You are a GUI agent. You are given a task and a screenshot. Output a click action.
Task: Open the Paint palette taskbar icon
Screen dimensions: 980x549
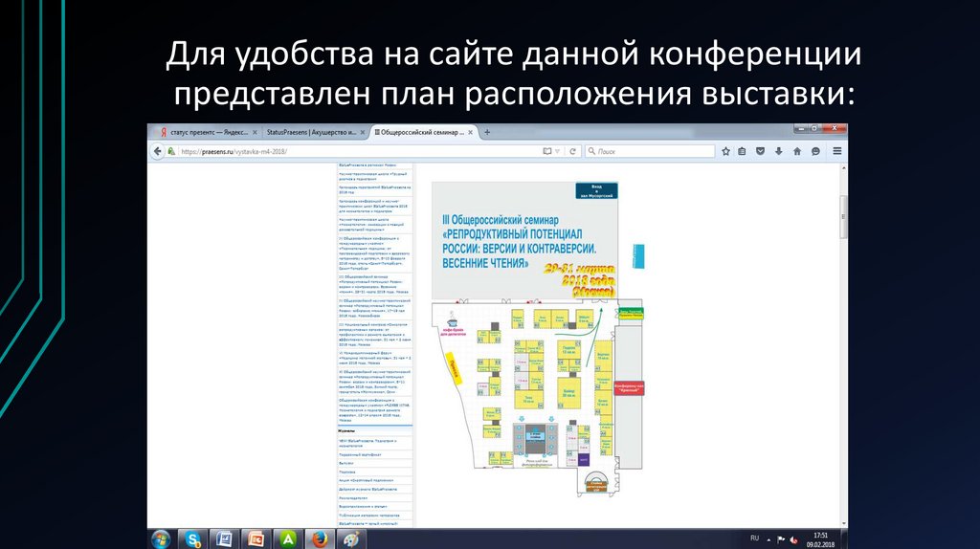pos(350,539)
